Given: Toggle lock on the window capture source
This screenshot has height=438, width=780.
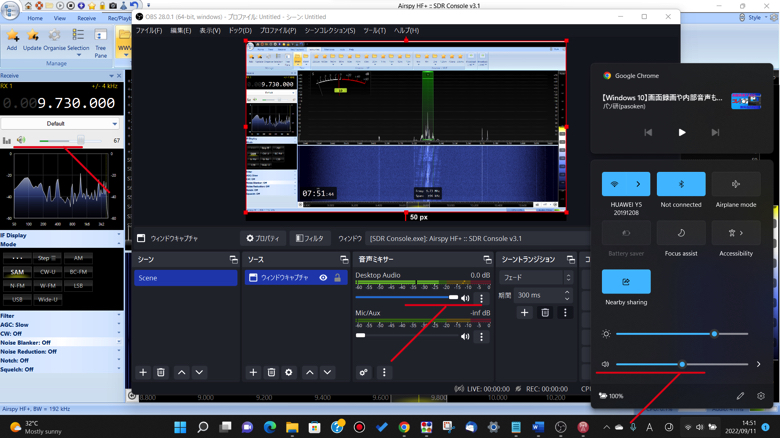Looking at the screenshot, I should (x=338, y=278).
